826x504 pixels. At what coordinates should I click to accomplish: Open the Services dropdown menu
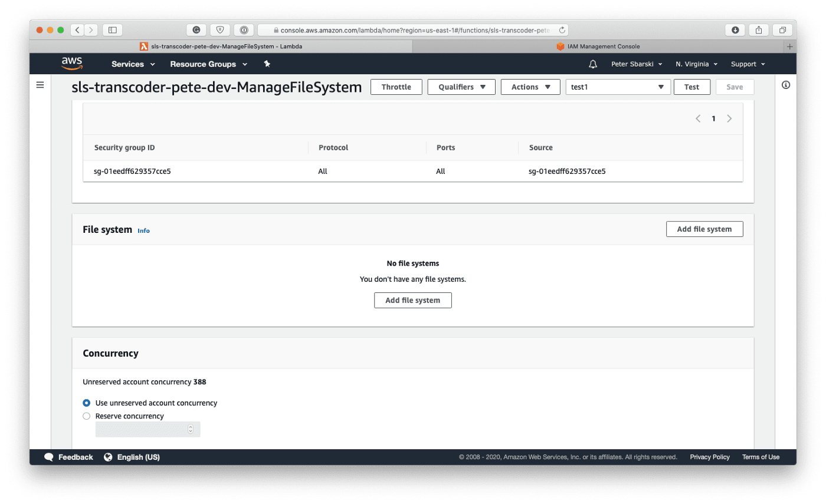(x=133, y=64)
